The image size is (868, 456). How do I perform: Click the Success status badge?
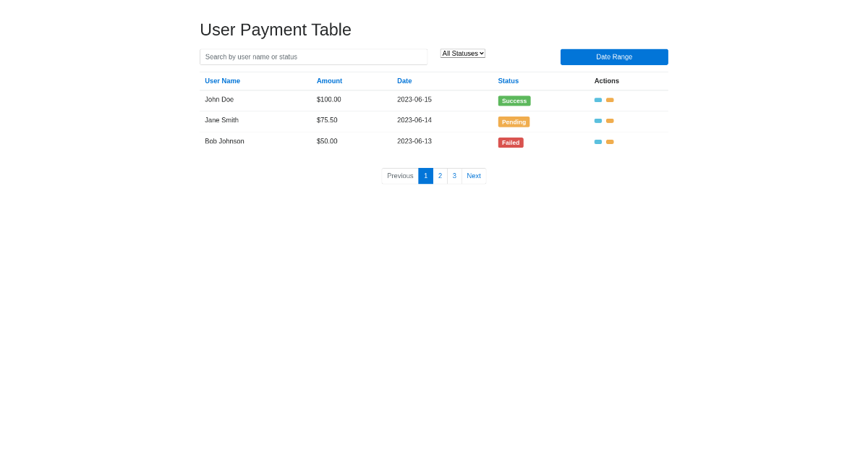(514, 101)
